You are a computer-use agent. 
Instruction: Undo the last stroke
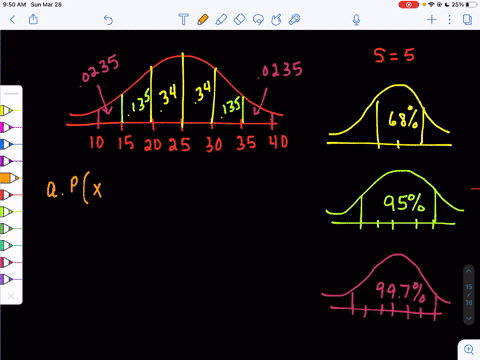(108, 20)
